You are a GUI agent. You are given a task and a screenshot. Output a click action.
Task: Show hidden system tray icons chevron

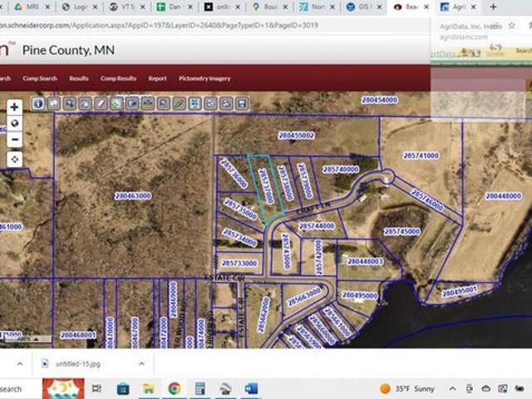(452, 388)
